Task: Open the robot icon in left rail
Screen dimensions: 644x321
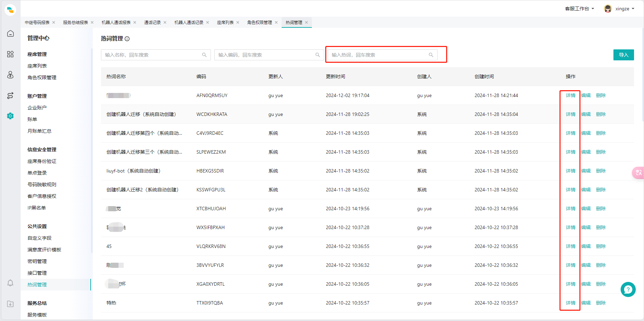Action: point(10,75)
